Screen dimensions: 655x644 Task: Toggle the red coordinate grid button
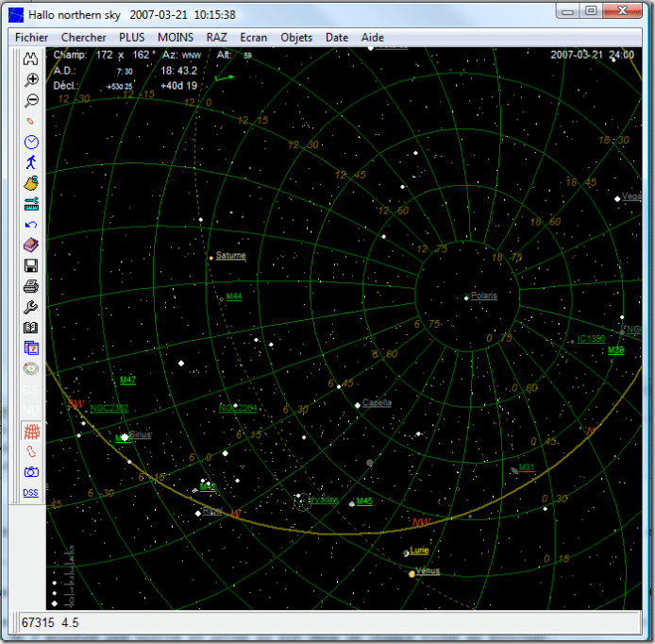31,432
